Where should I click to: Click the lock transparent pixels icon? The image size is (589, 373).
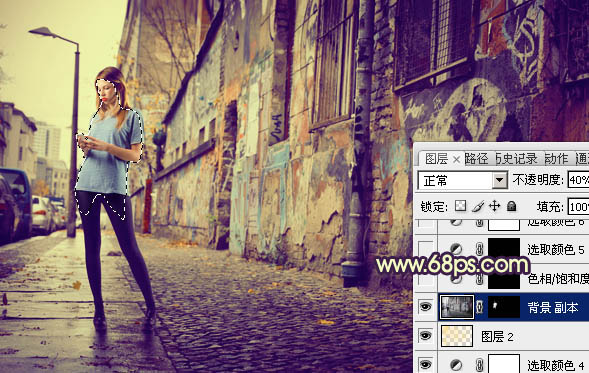(x=461, y=206)
